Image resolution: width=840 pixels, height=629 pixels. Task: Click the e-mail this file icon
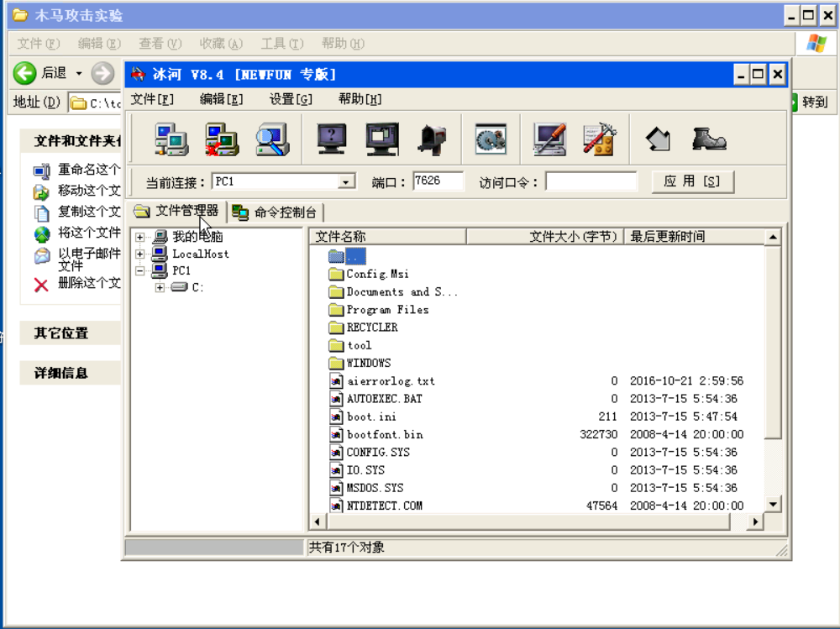tap(42, 256)
